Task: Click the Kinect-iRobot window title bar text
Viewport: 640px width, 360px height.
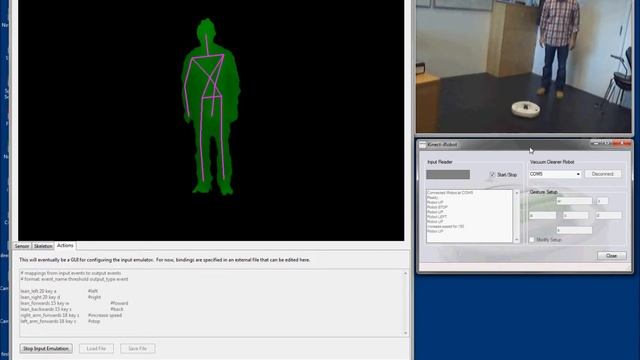Action: [442, 144]
